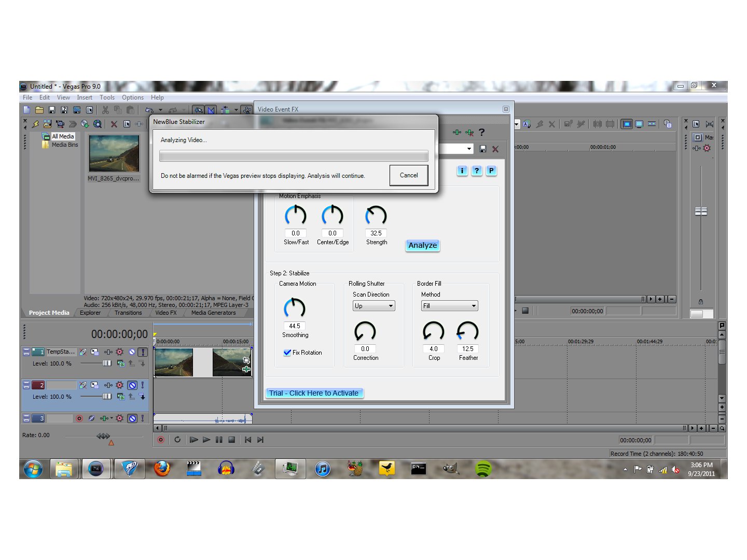Click the Capture Video camcorder icon
Viewport: 747px width, 560px height.
point(60,124)
